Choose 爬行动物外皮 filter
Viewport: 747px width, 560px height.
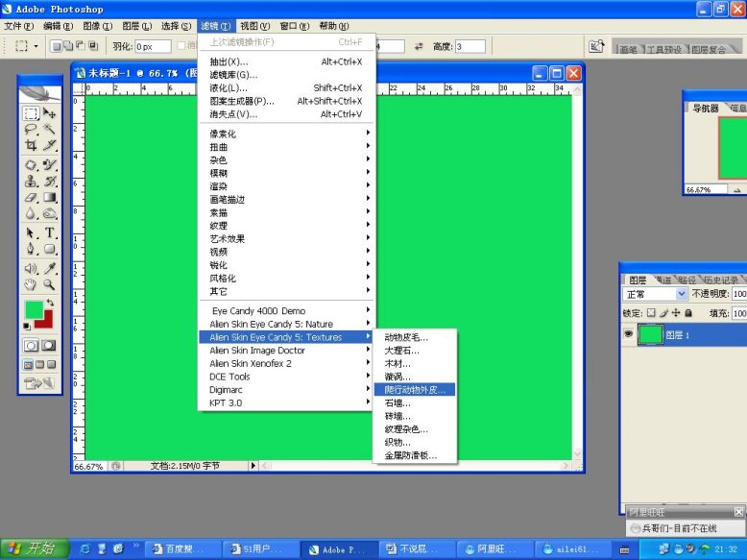tap(415, 389)
